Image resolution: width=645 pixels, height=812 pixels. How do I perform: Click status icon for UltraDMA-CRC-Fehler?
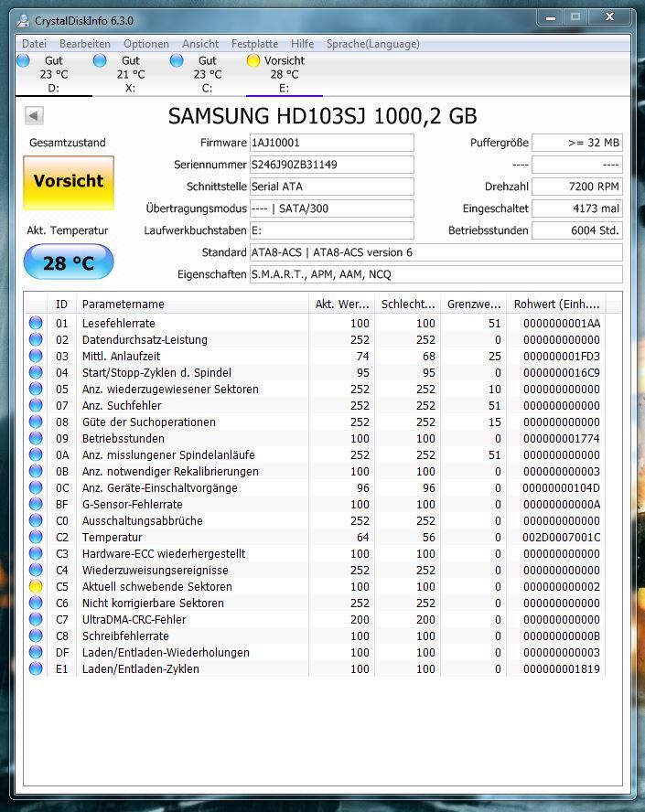(36, 619)
